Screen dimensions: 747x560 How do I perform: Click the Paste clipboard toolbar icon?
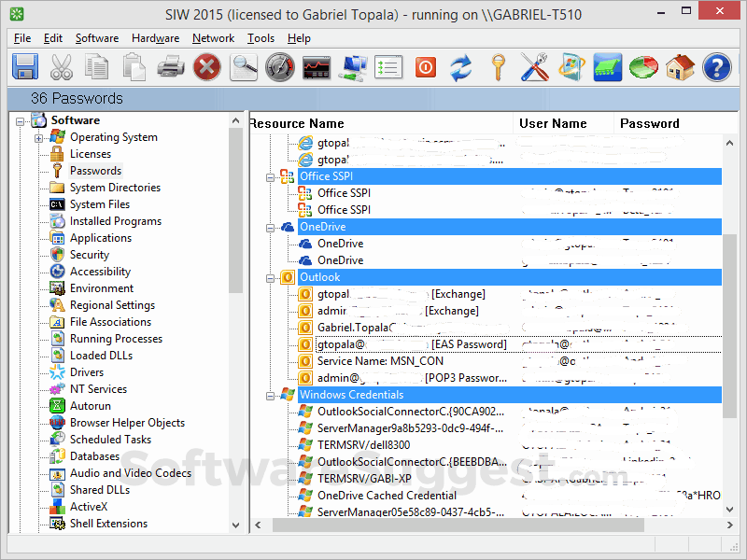coord(134,67)
